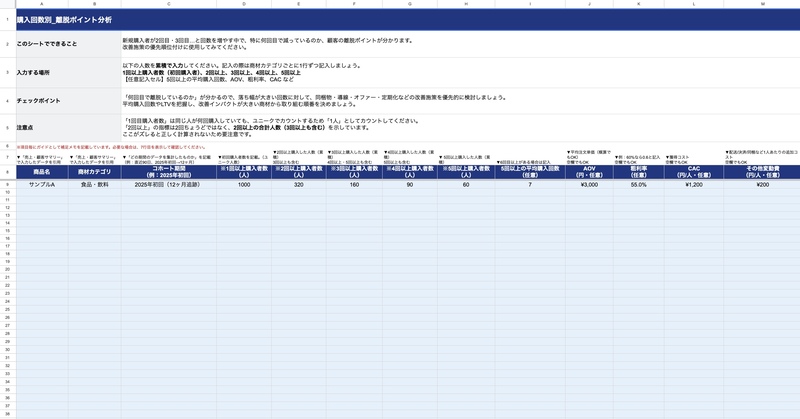Select the AOV value ¥3,000 cell
800x419 pixels.
(x=588, y=185)
